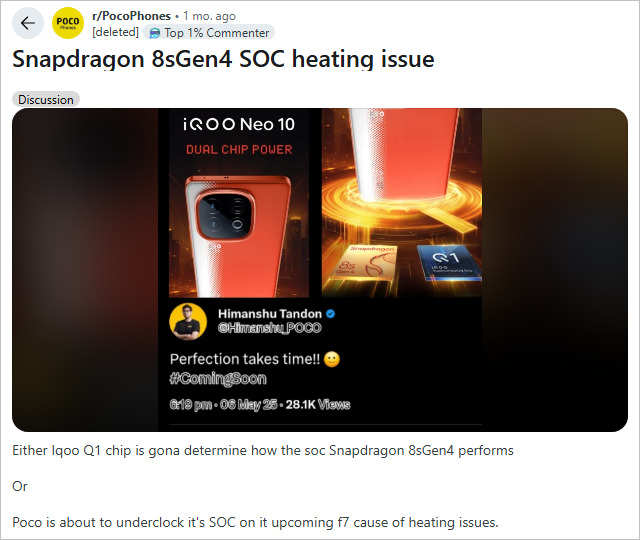Click the iQOO Q1 chip graphic
This screenshot has width=640, height=540.
[449, 263]
